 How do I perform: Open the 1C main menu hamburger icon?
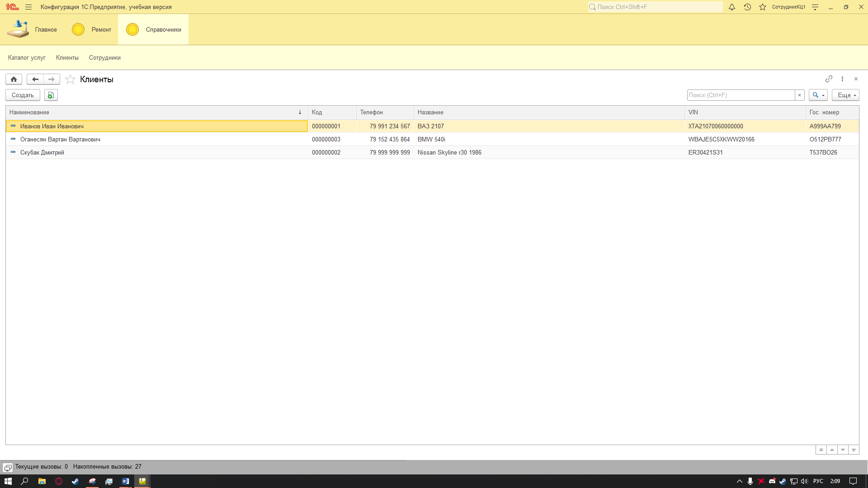pyautogui.click(x=28, y=7)
